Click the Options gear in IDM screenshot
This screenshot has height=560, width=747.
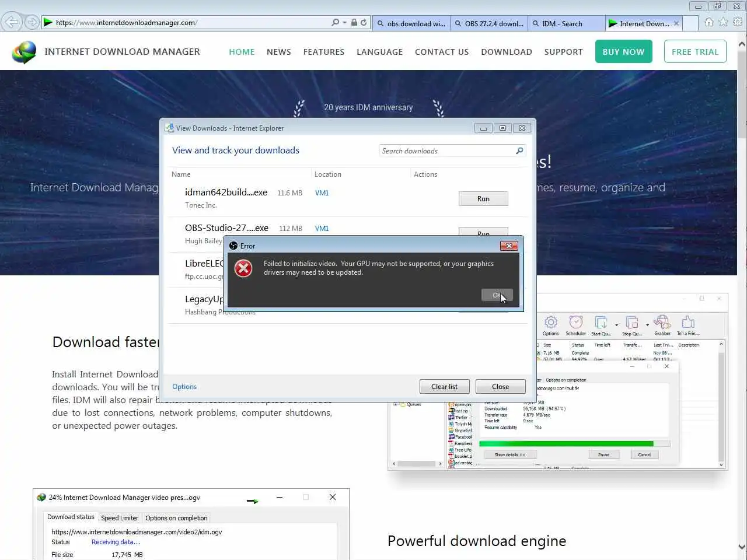point(550,323)
